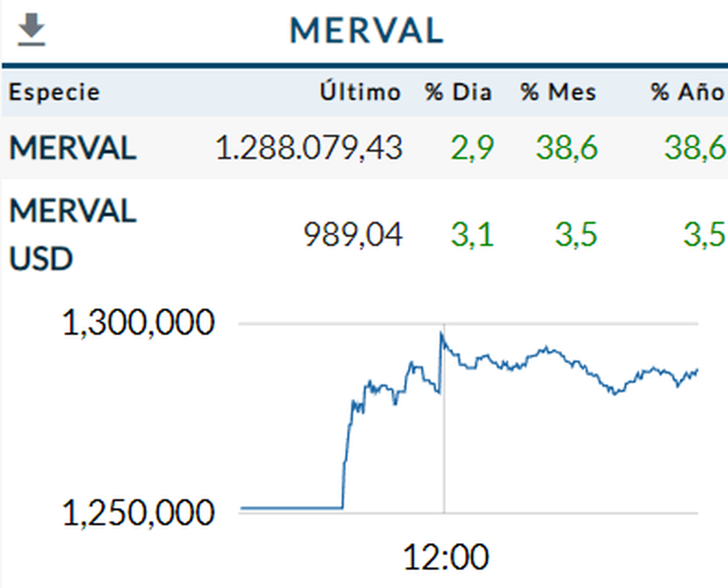Click the % Dia column header

(x=458, y=92)
